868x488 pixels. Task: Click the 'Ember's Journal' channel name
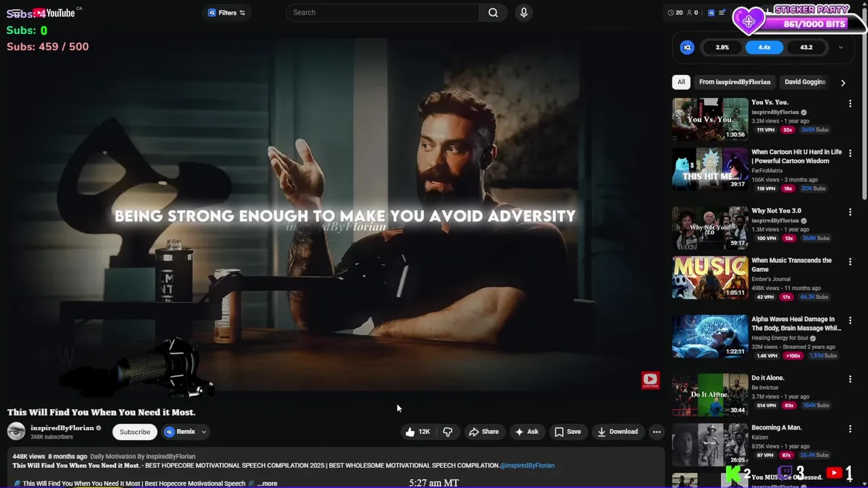(x=771, y=279)
